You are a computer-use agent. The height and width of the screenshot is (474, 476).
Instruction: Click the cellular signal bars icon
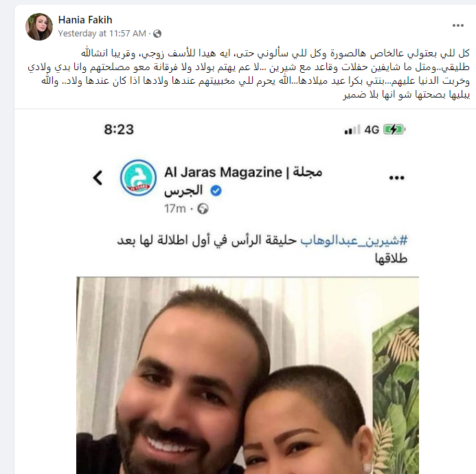coord(352,130)
